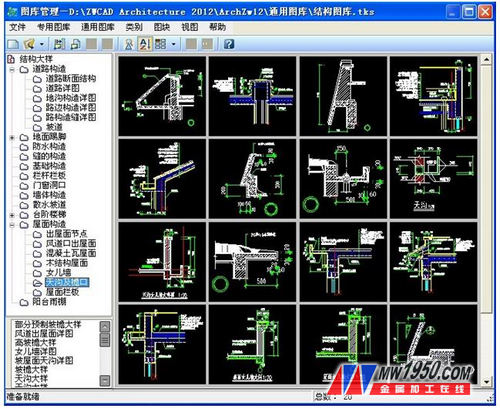Click the block list scroll-up arrow
500x409 pixels.
(x=105, y=327)
